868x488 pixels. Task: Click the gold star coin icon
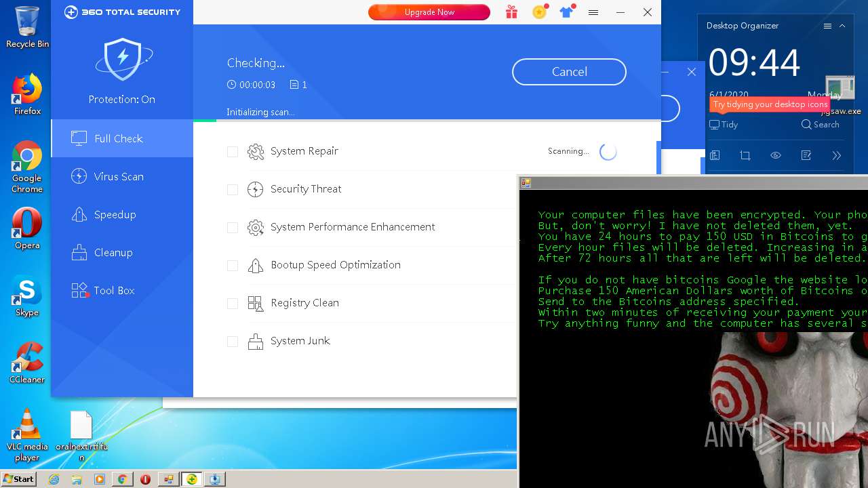(539, 12)
